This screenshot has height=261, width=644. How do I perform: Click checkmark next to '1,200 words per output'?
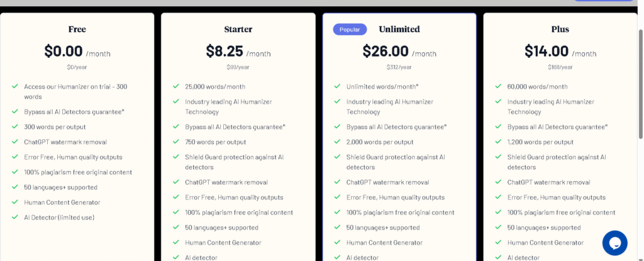pos(498,142)
